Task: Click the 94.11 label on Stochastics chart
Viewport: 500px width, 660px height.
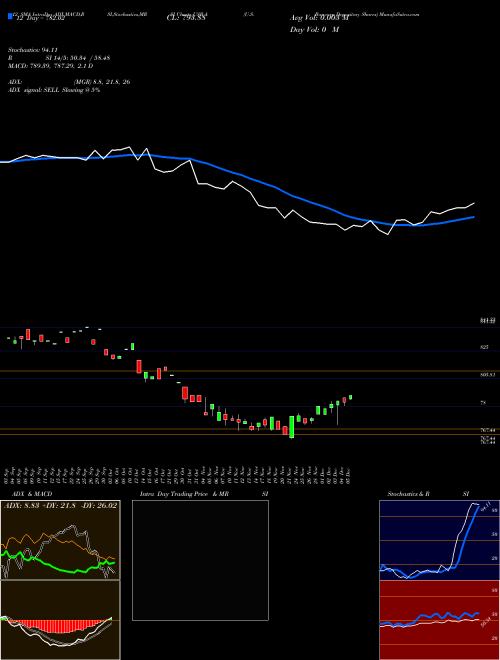Action: (x=486, y=505)
